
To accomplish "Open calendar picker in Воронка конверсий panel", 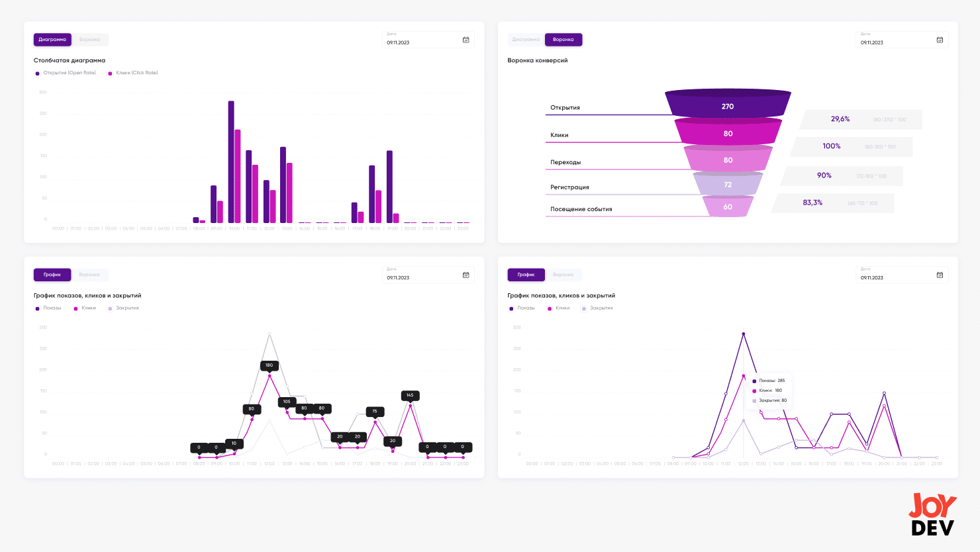I will point(940,40).
